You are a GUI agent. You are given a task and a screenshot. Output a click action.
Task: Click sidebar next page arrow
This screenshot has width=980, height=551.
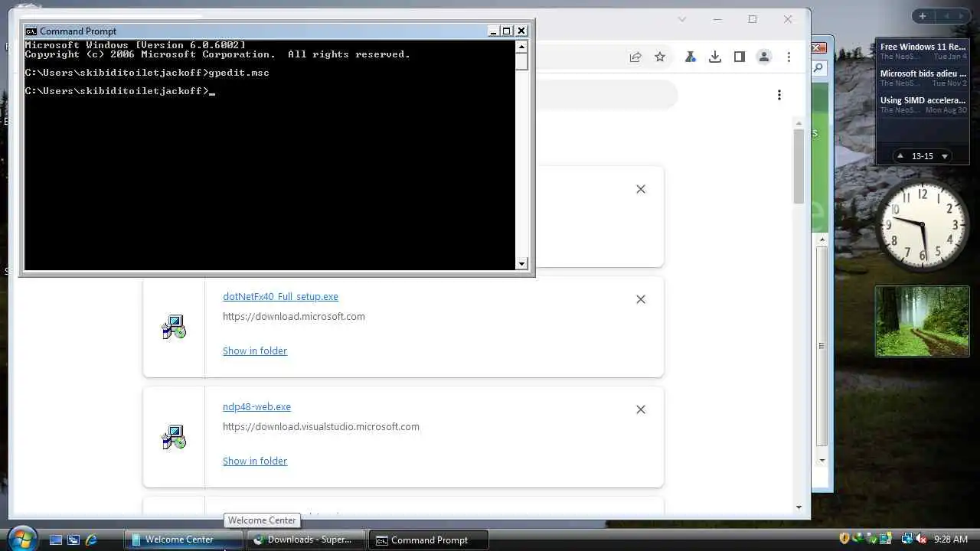pos(962,16)
